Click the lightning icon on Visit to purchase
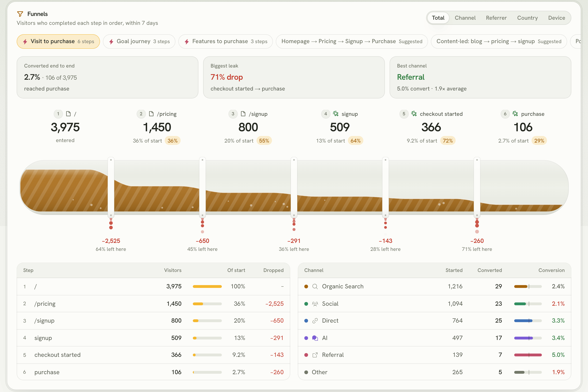 25,41
